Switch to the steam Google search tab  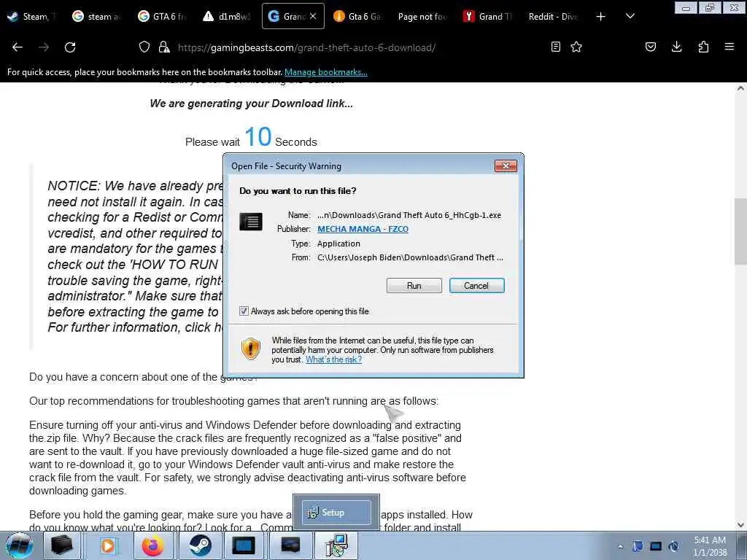click(96, 17)
